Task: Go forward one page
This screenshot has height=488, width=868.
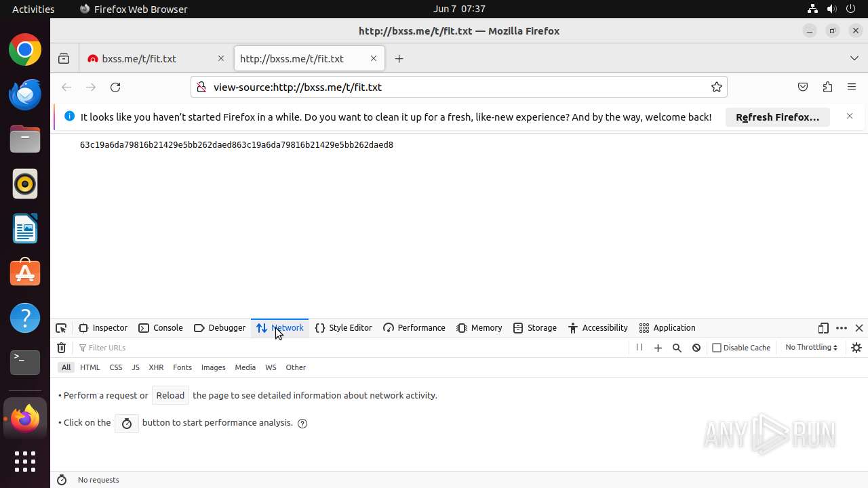Action: 91,87
